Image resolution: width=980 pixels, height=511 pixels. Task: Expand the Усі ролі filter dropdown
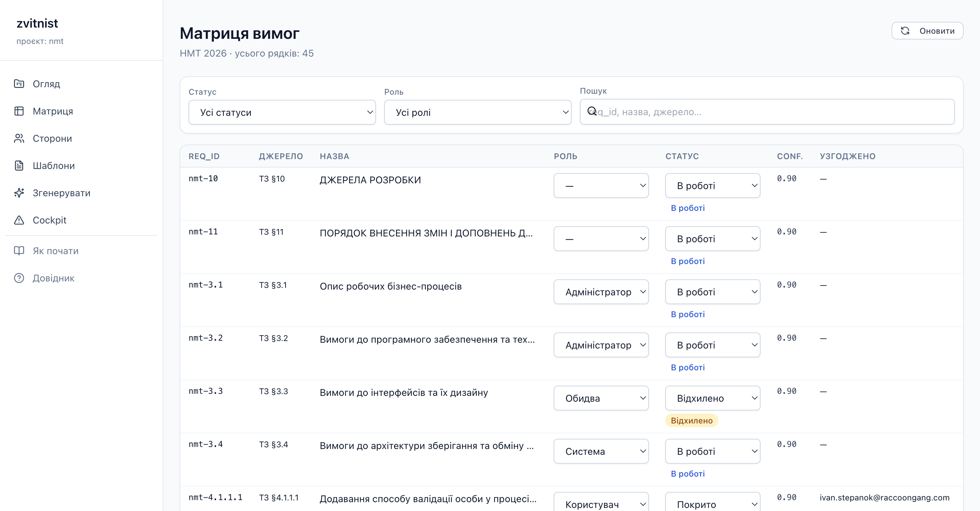477,112
